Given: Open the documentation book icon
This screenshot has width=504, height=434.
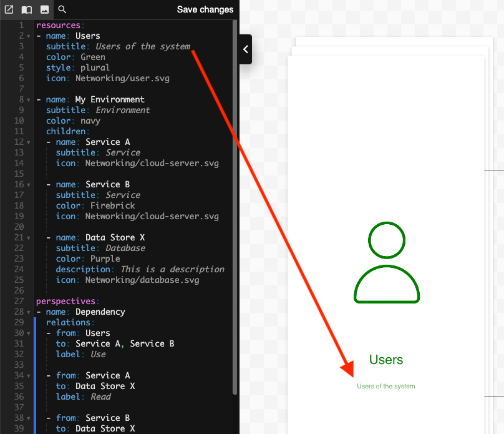Looking at the screenshot, I should pos(26,9).
